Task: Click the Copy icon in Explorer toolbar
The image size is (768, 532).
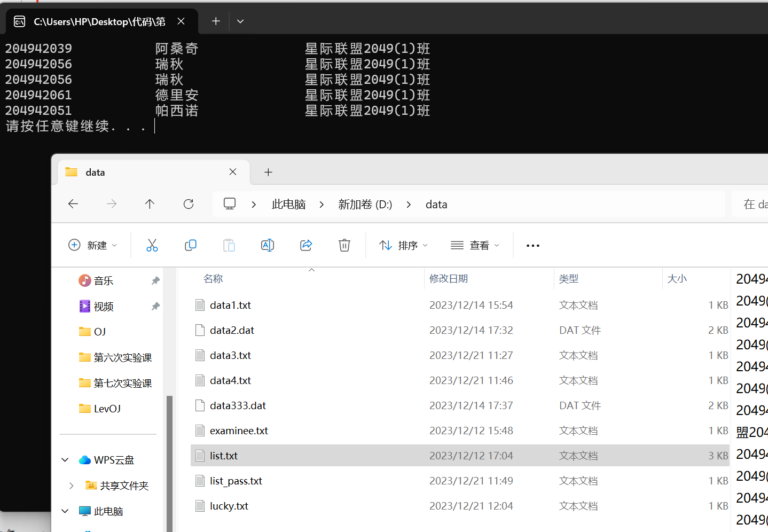Action: coord(191,245)
